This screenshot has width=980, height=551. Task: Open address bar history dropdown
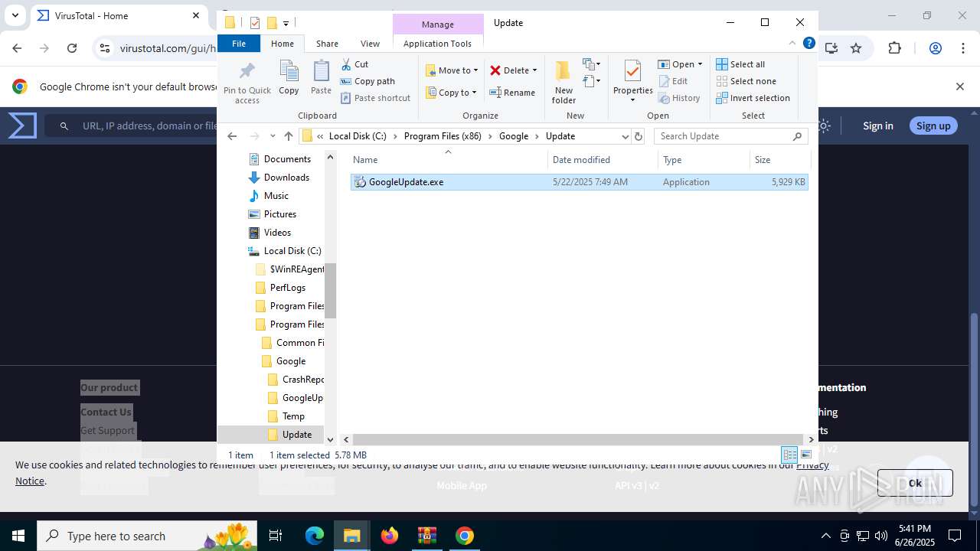[x=625, y=136]
